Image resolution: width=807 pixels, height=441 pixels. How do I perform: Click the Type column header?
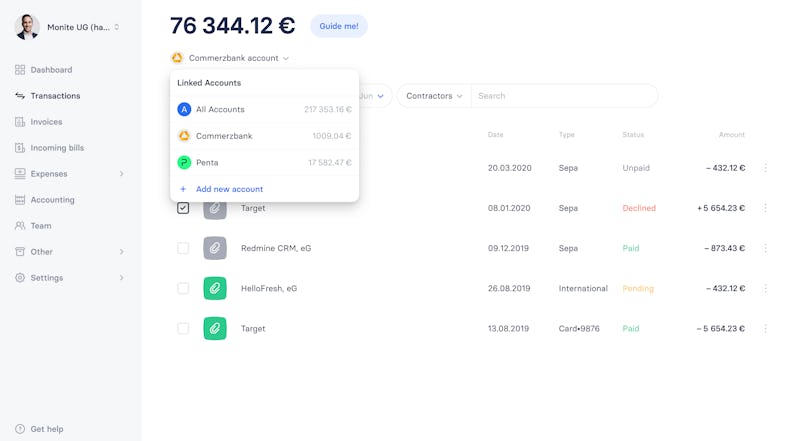click(x=567, y=134)
